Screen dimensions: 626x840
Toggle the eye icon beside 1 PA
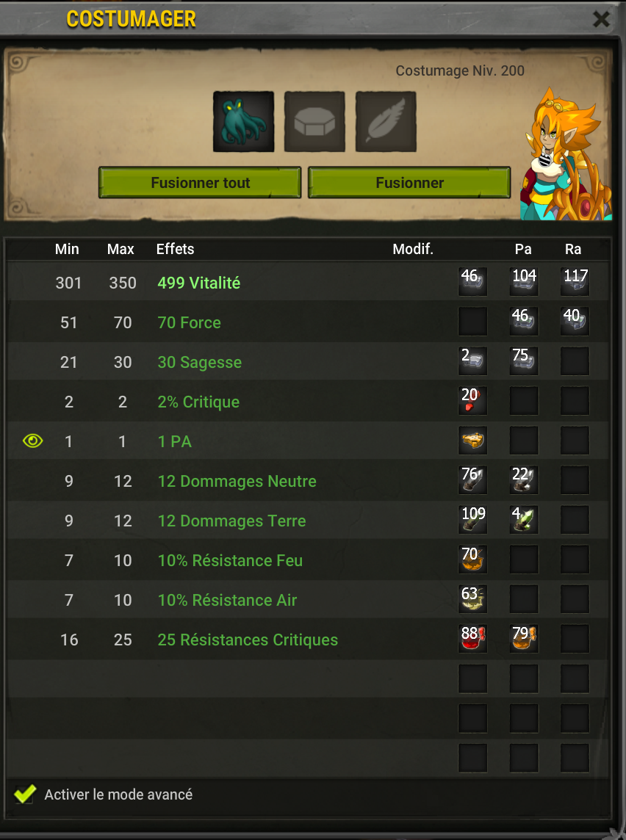click(32, 441)
